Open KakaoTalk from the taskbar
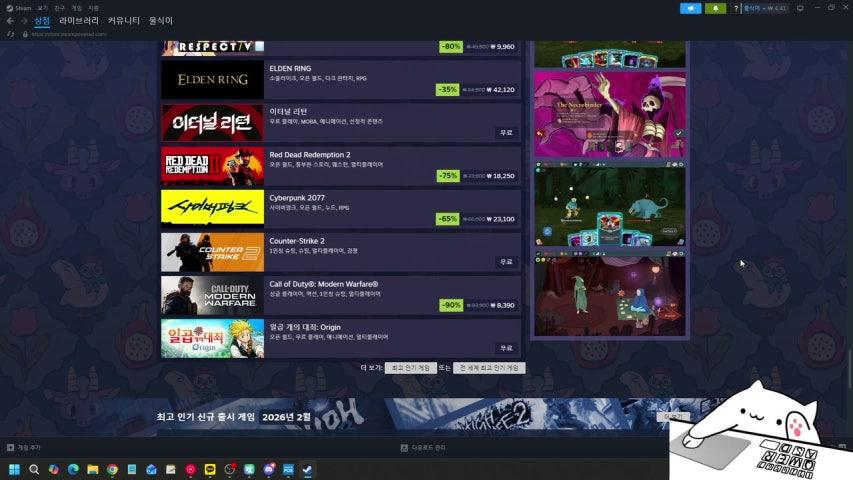The height and width of the screenshot is (480, 853). click(x=210, y=469)
